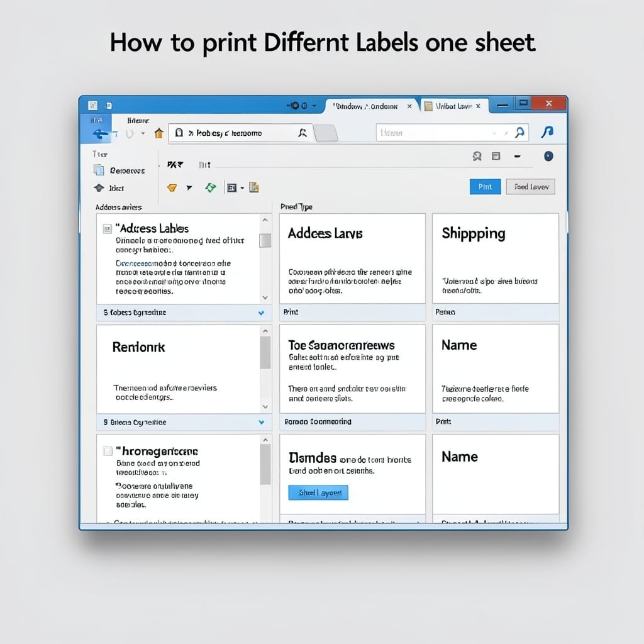Expand the "S tobess Ognedine" dropdown chevron
Viewport: 644px width, 644px height.
pyautogui.click(x=261, y=313)
